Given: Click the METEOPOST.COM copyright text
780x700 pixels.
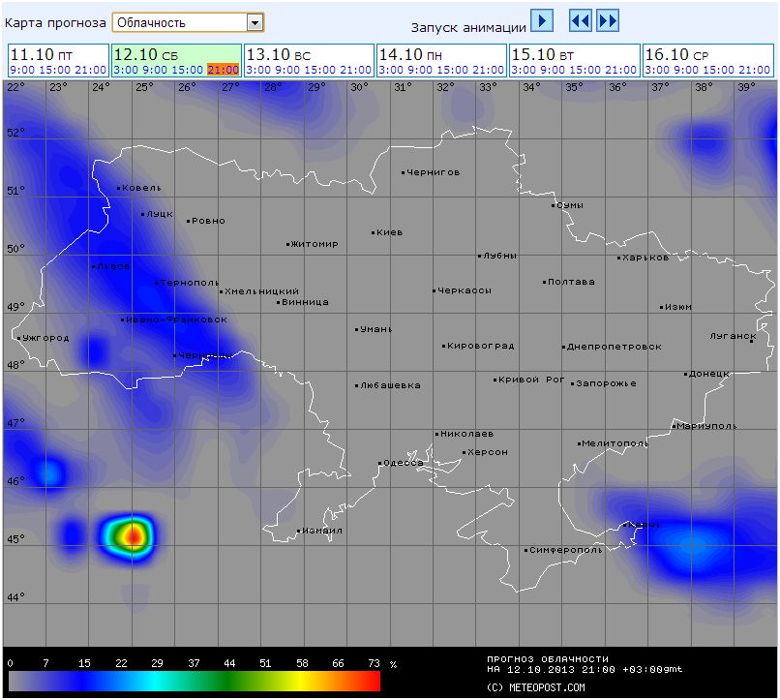Looking at the screenshot, I should 536,687.
